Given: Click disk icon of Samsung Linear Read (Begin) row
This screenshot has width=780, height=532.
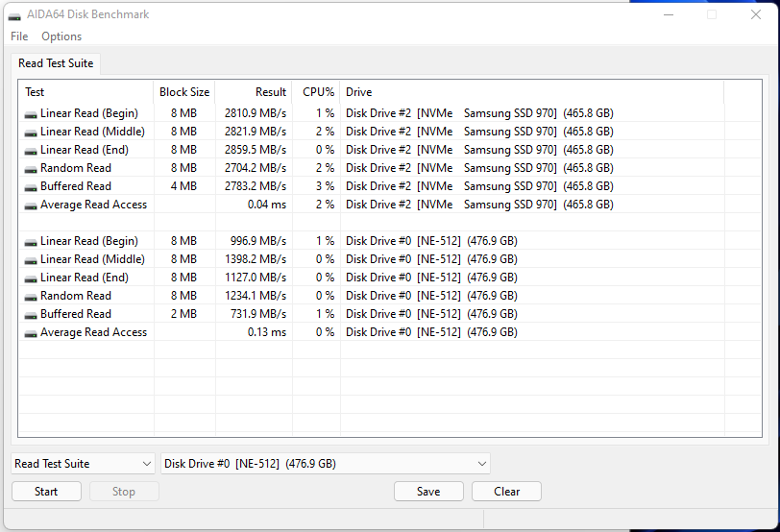Looking at the screenshot, I should (31, 115).
